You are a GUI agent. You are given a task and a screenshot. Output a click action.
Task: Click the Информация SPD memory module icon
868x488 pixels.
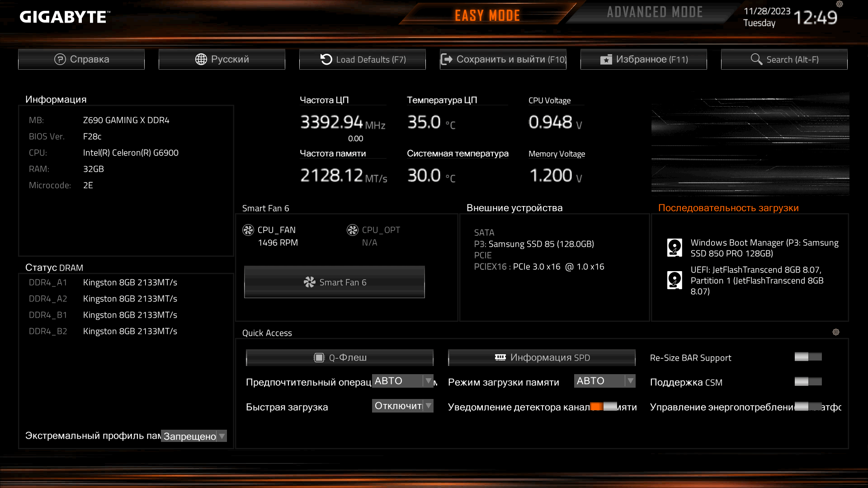pyautogui.click(x=500, y=357)
